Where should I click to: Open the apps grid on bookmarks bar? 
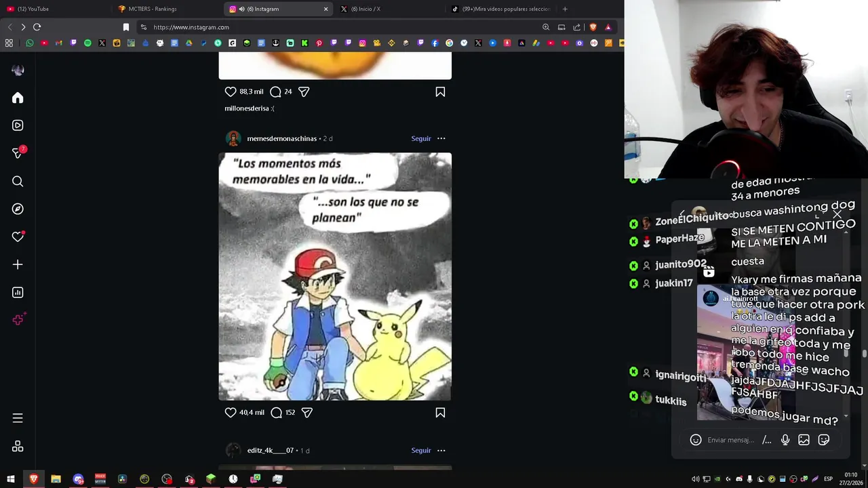coord(9,43)
